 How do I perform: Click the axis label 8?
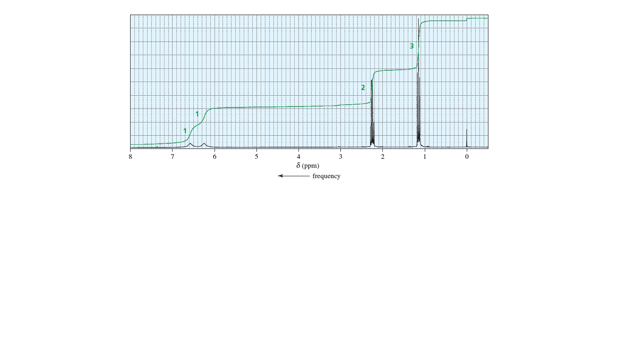click(x=131, y=157)
